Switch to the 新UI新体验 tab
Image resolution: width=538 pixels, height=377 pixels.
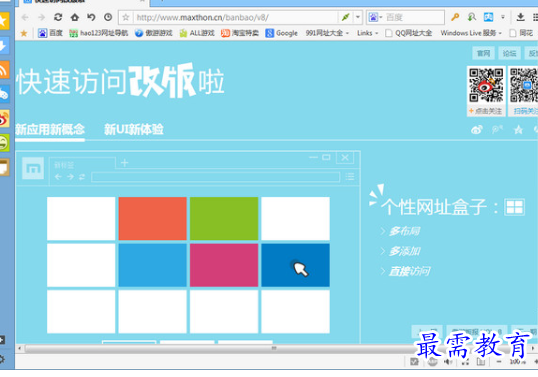(x=133, y=129)
